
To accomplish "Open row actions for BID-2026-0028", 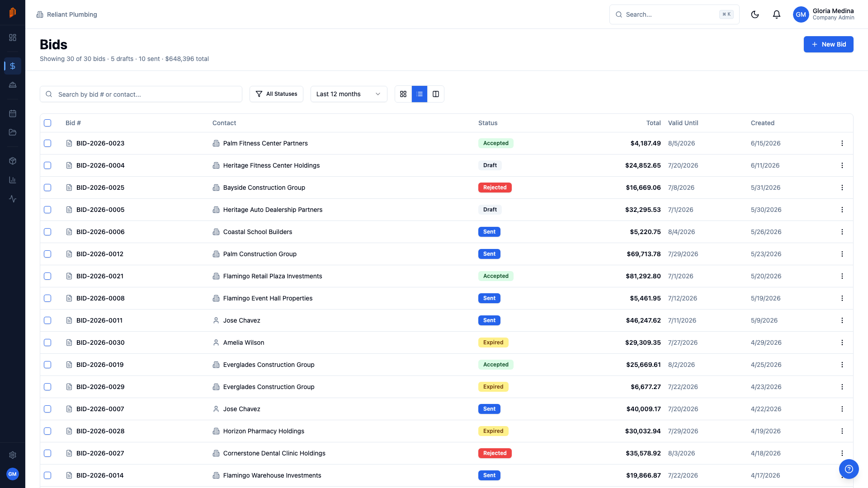I will tap(842, 431).
